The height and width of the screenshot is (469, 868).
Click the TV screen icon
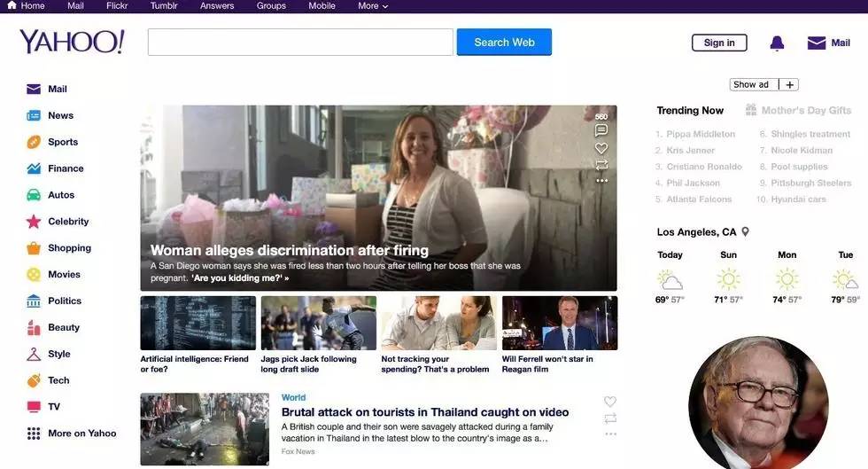tap(34, 406)
